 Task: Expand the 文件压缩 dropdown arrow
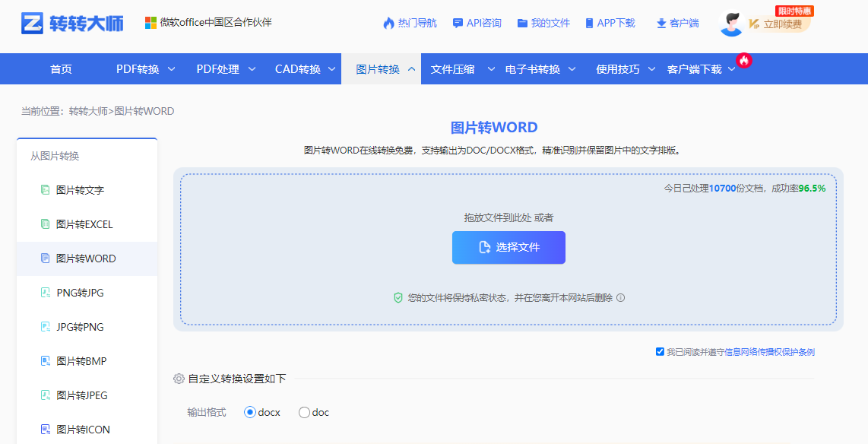pyautogui.click(x=491, y=69)
